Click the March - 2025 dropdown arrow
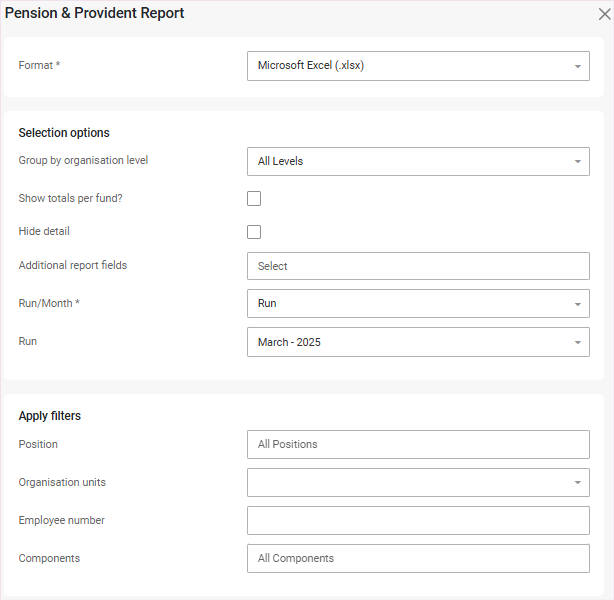614x600 pixels. [x=577, y=343]
